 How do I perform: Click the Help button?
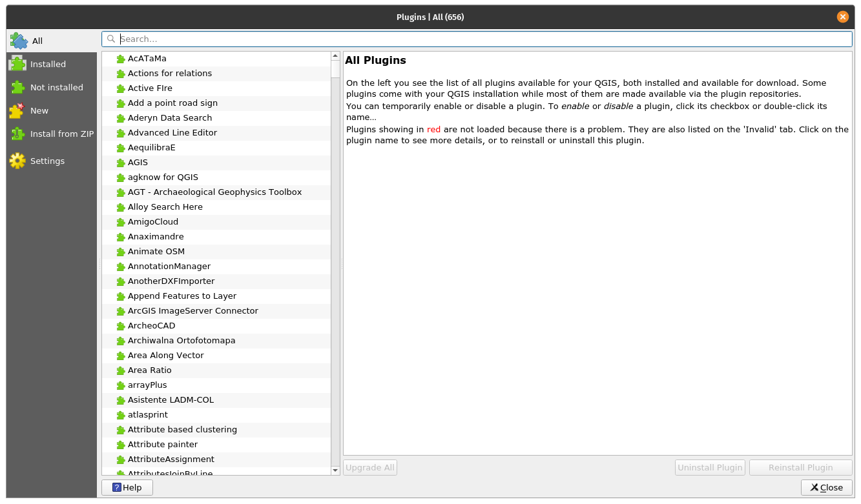click(127, 487)
